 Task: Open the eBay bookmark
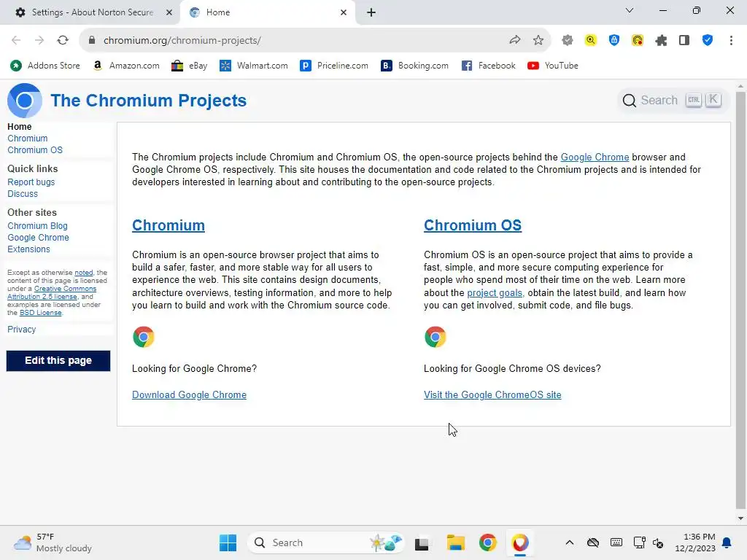click(x=189, y=66)
